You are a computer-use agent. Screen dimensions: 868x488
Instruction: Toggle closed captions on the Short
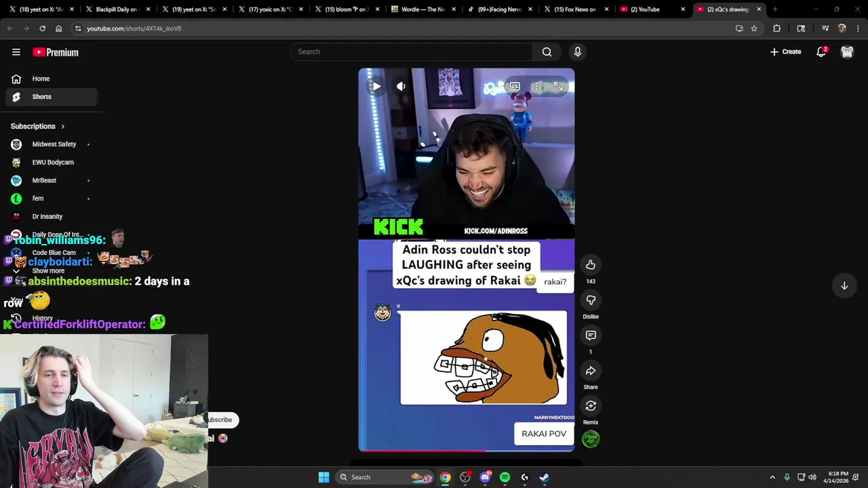(x=515, y=86)
